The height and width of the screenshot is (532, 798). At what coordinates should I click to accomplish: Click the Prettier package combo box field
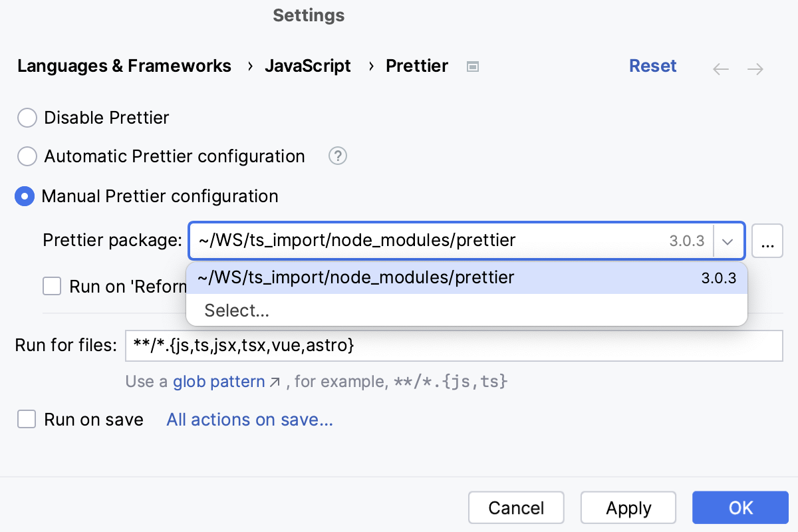pyautogui.click(x=432, y=241)
